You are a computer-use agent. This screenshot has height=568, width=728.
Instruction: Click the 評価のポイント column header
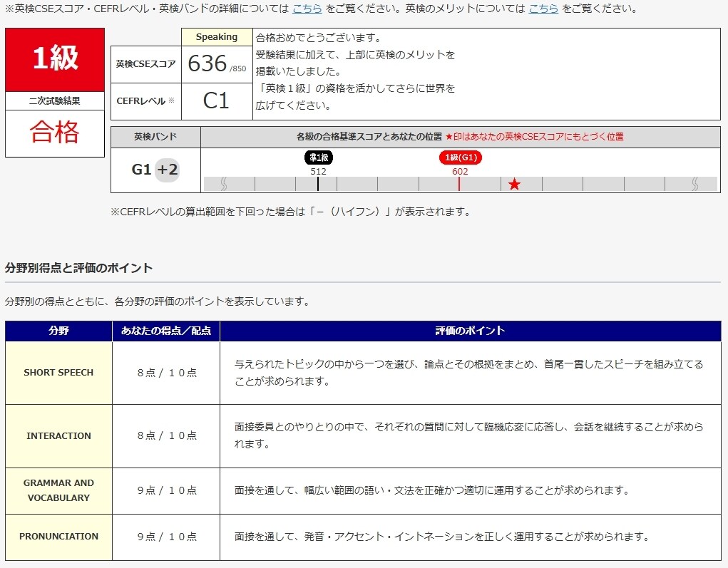click(471, 331)
